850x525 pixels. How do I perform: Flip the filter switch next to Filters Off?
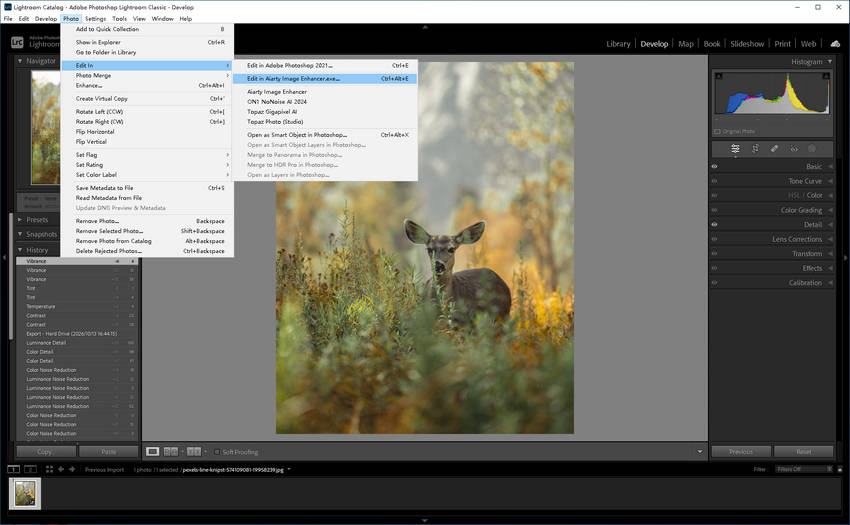click(840, 470)
